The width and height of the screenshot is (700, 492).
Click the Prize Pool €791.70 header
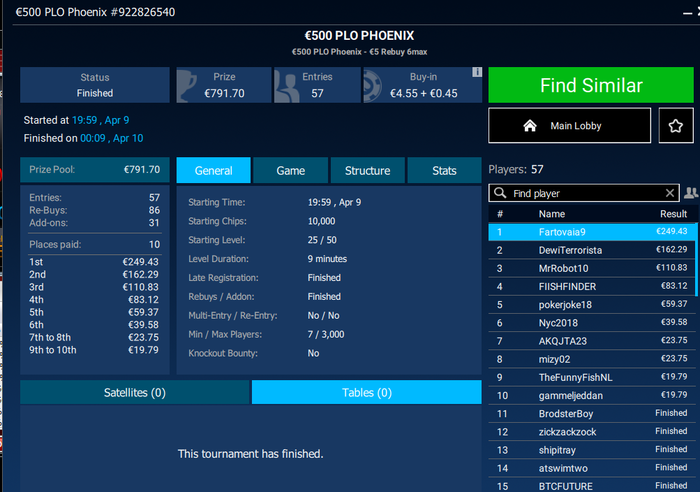point(95,170)
